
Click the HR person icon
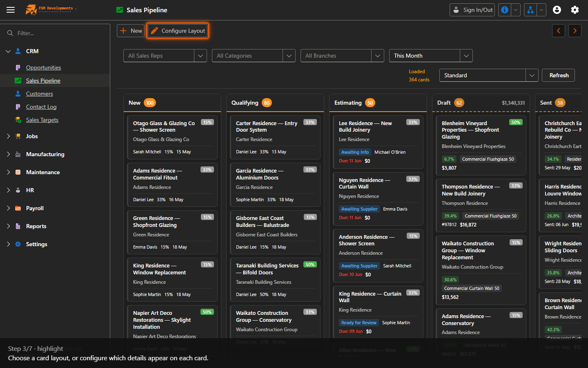pos(18,190)
